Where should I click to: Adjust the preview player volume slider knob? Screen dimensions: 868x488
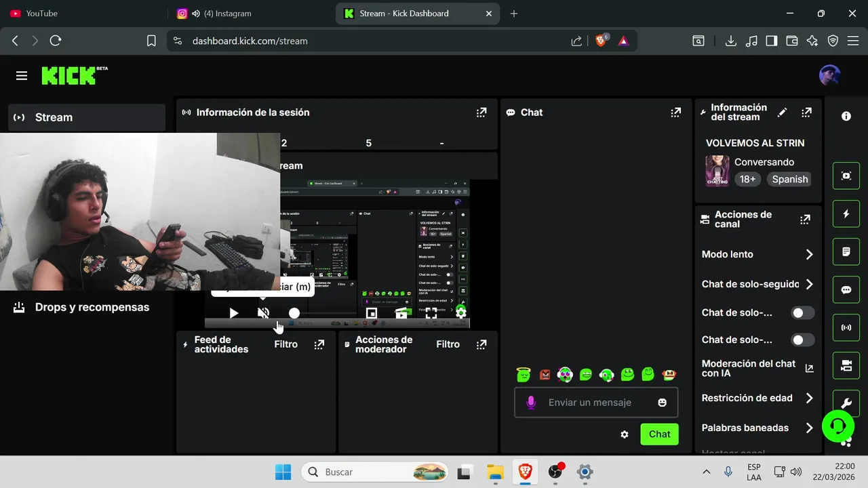click(294, 313)
